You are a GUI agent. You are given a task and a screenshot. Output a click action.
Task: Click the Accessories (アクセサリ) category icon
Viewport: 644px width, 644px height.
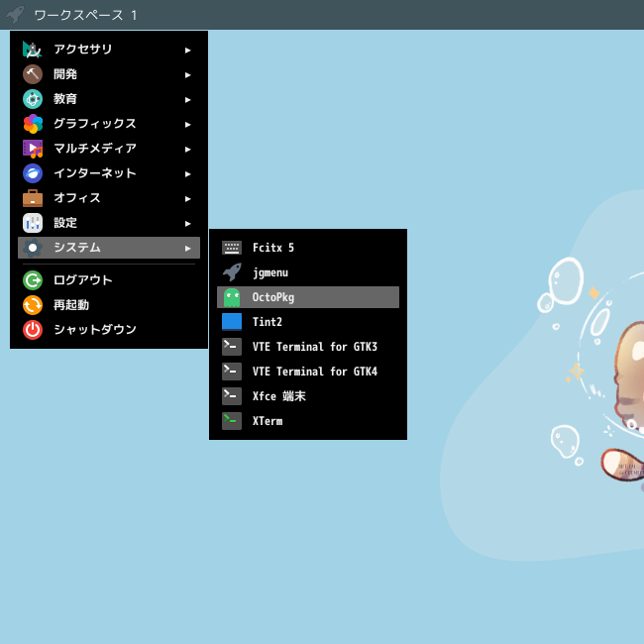pyautogui.click(x=33, y=50)
